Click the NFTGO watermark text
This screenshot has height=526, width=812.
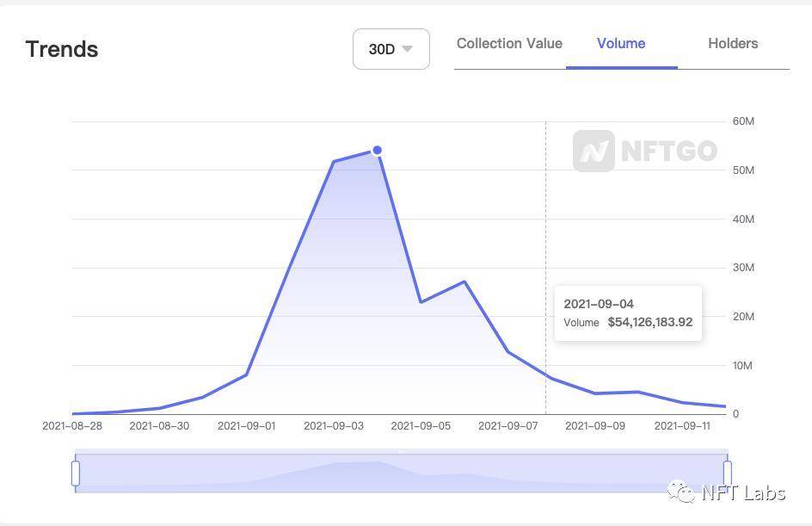pos(668,152)
